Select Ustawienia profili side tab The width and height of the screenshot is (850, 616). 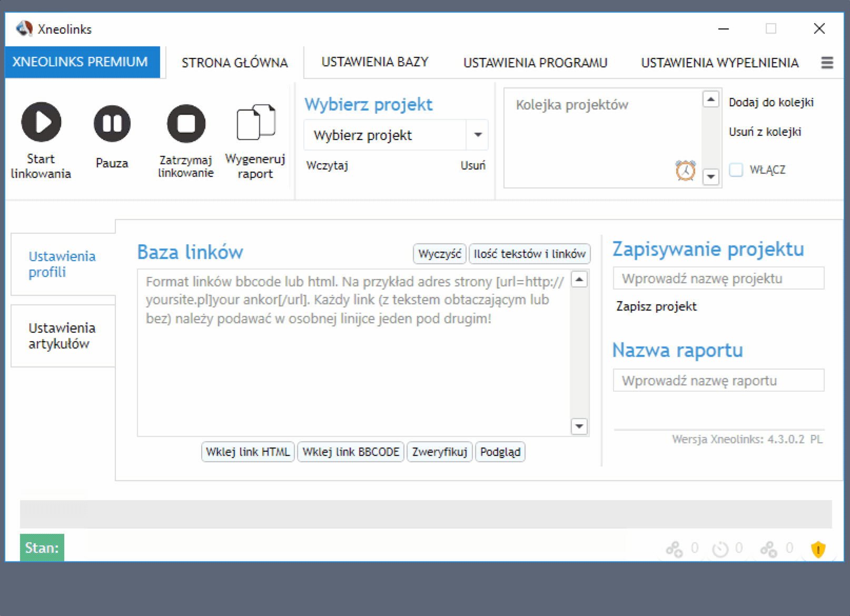[x=63, y=264]
